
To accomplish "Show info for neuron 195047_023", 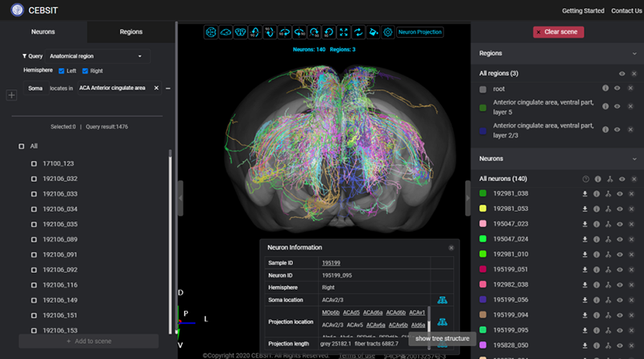I will (597, 224).
